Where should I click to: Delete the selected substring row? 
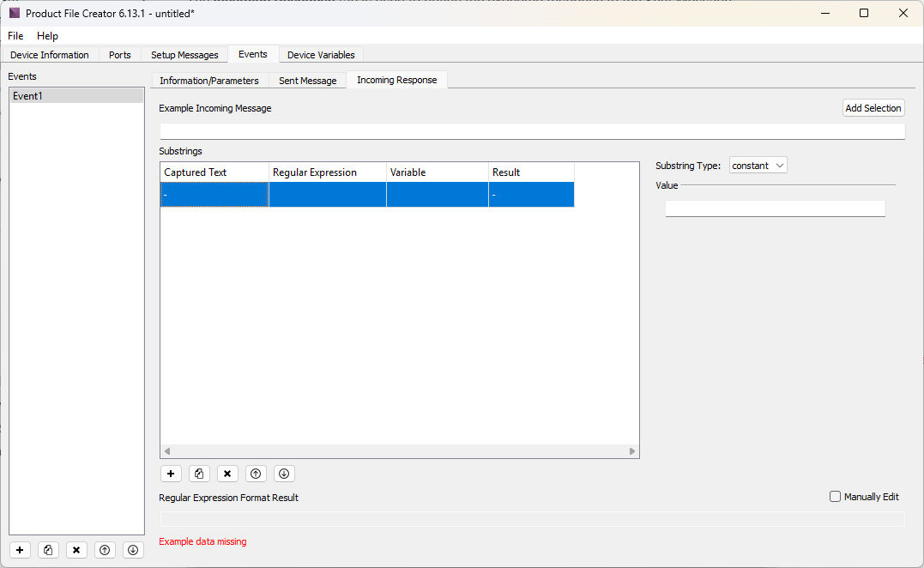tap(227, 474)
